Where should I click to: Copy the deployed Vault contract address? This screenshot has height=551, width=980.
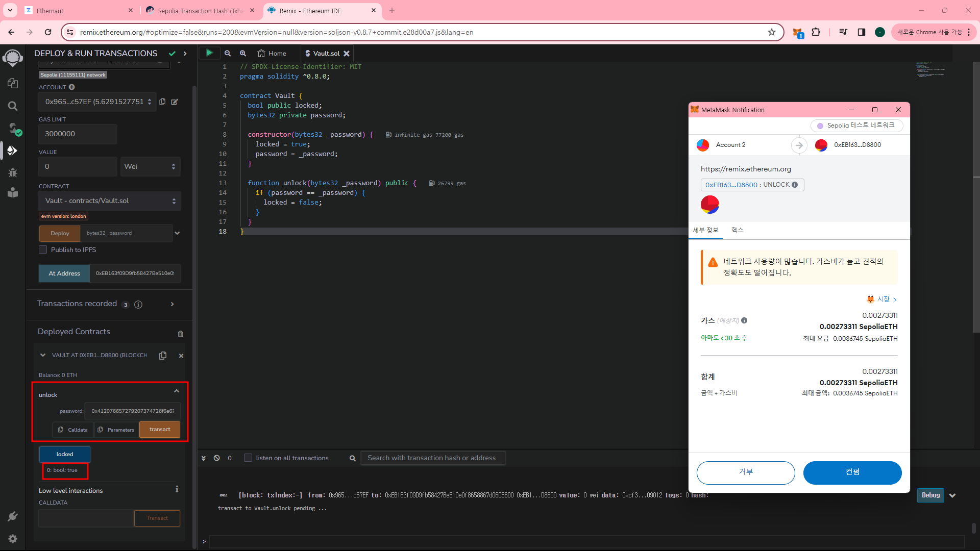163,356
